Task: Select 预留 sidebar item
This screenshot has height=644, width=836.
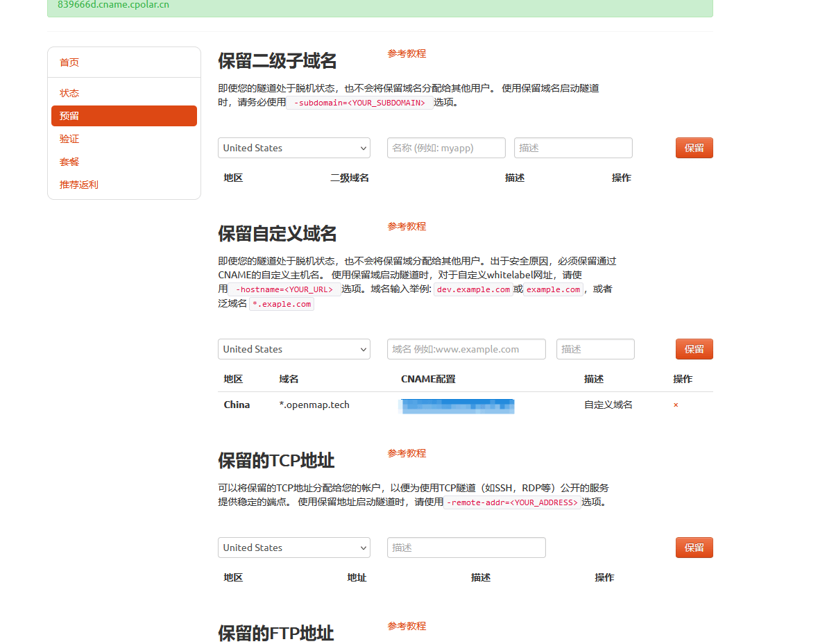Action: coord(123,116)
